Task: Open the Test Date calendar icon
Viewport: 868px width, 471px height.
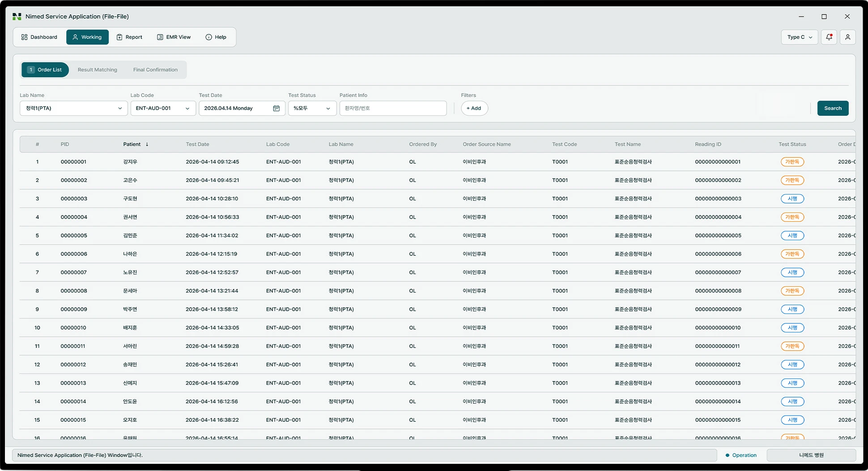Action: pyautogui.click(x=276, y=108)
